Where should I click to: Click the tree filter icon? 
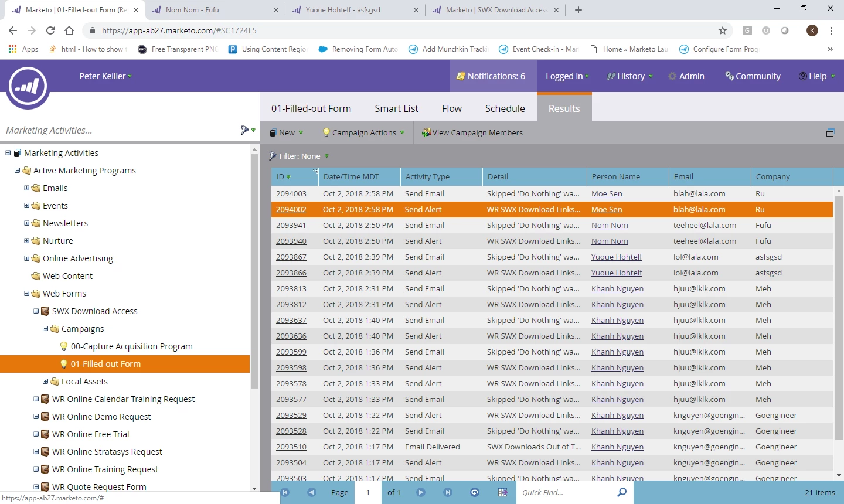point(246,130)
